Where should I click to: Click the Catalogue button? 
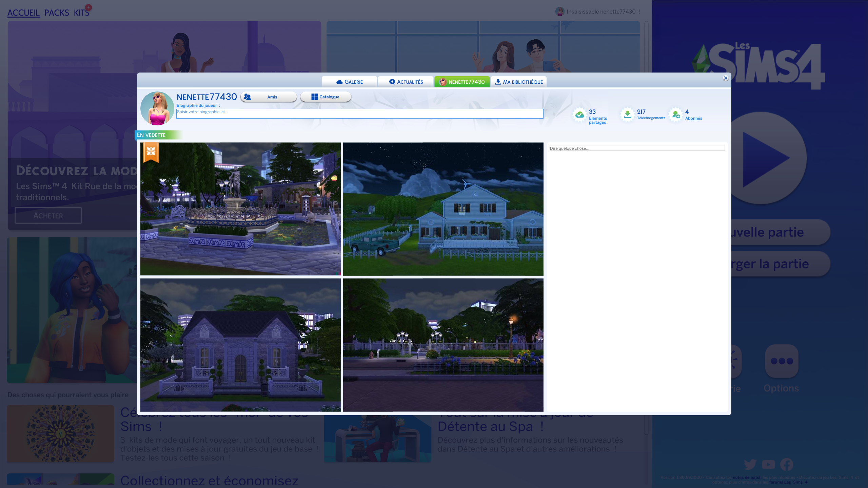click(325, 97)
